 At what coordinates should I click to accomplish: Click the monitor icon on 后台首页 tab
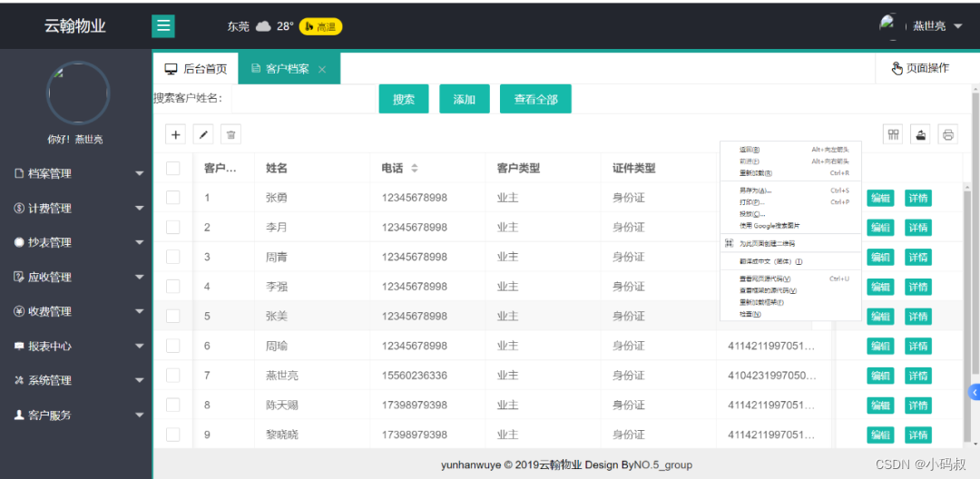171,69
